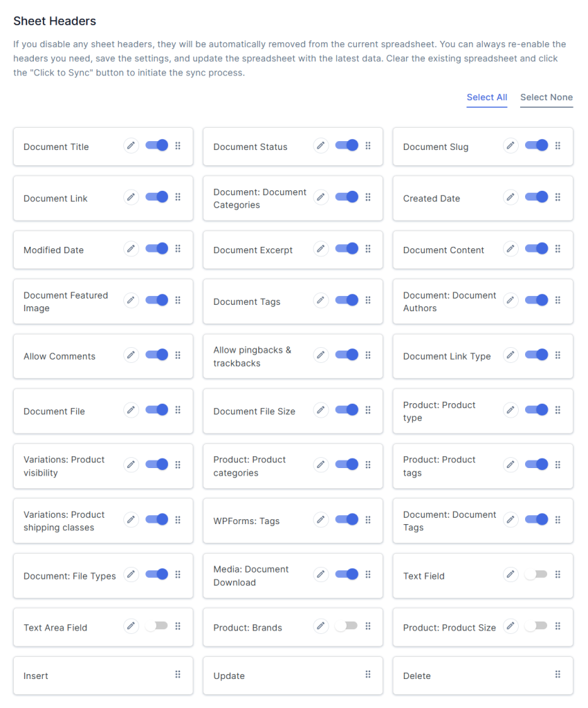Click pencil icon for Document Slug
The height and width of the screenshot is (708, 588).
pos(511,146)
